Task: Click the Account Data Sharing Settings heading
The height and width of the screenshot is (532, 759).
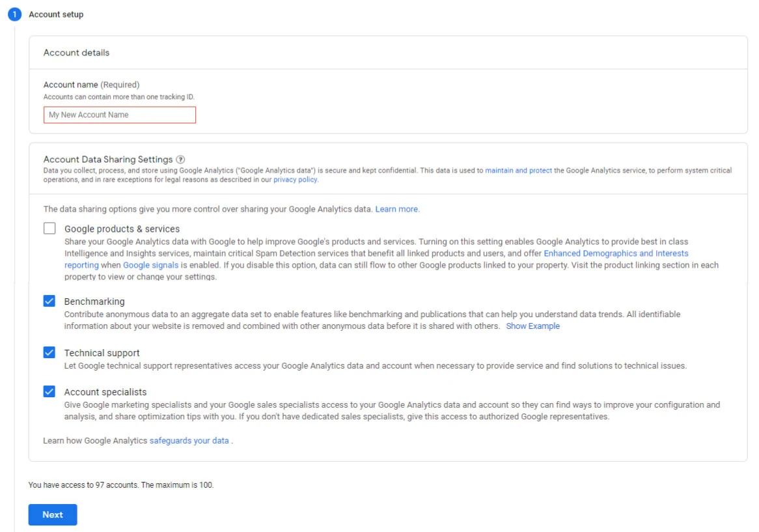Action: click(108, 160)
